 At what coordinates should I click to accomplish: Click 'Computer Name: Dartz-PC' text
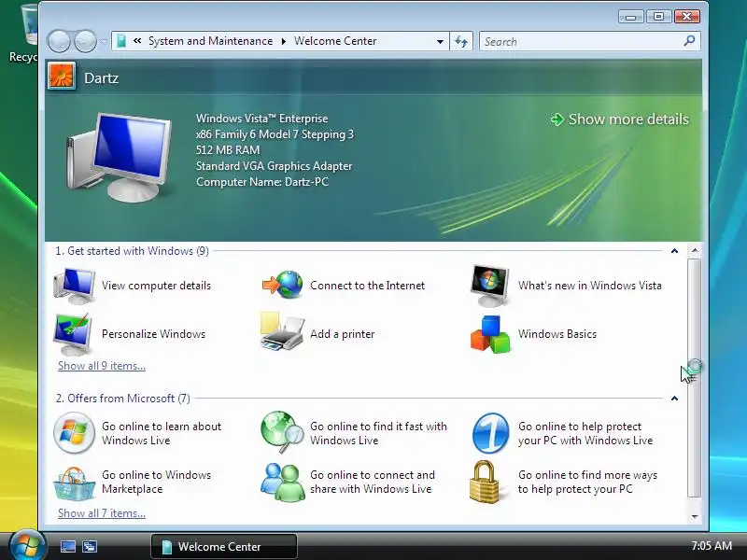click(262, 182)
